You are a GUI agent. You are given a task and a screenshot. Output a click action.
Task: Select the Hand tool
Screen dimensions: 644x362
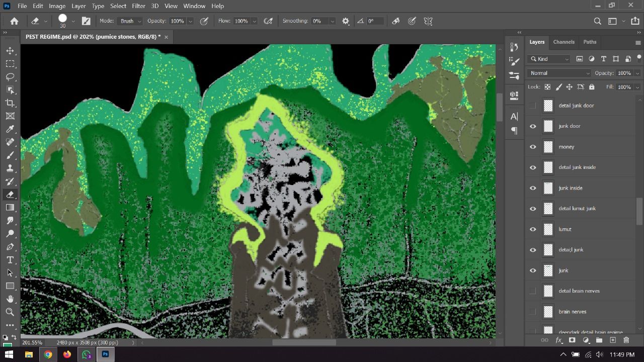pyautogui.click(x=10, y=299)
